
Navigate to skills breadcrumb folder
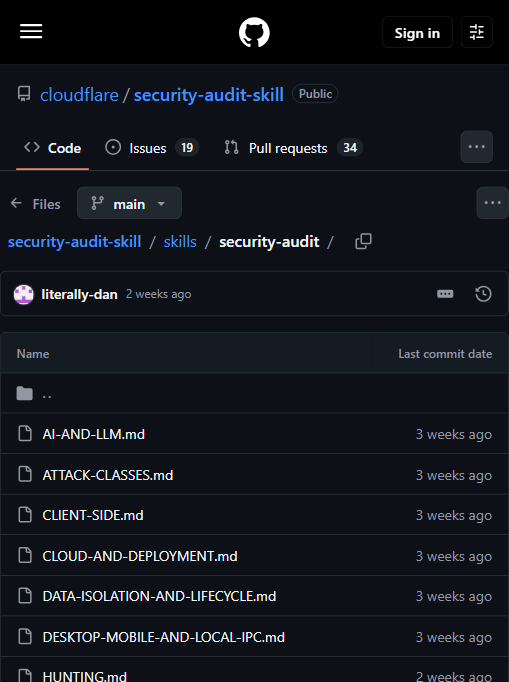coord(180,242)
